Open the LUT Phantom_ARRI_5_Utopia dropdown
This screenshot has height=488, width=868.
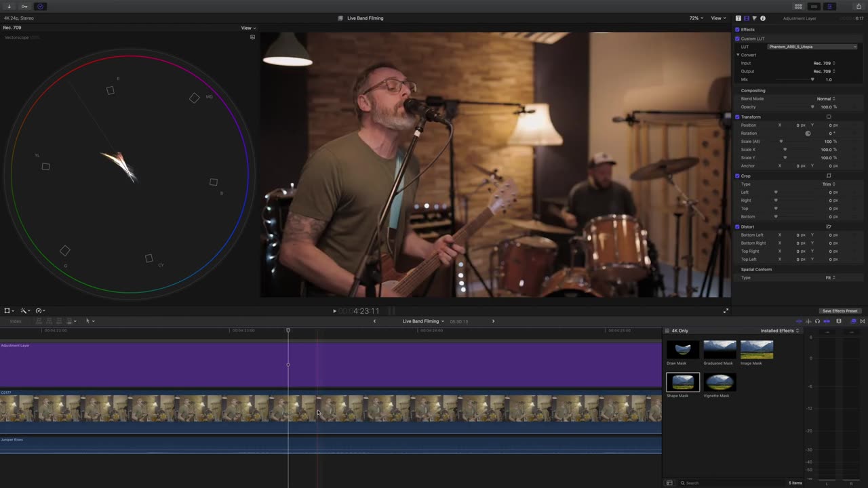[812, 47]
